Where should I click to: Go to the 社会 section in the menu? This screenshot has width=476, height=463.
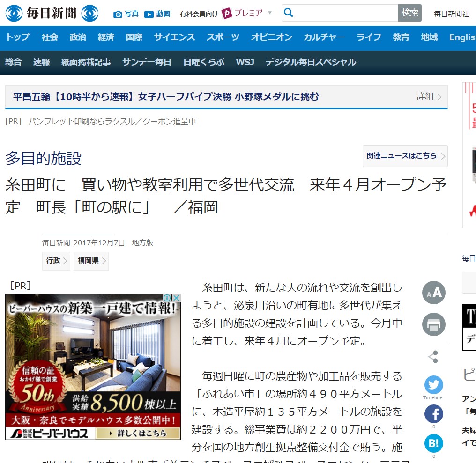coord(50,37)
